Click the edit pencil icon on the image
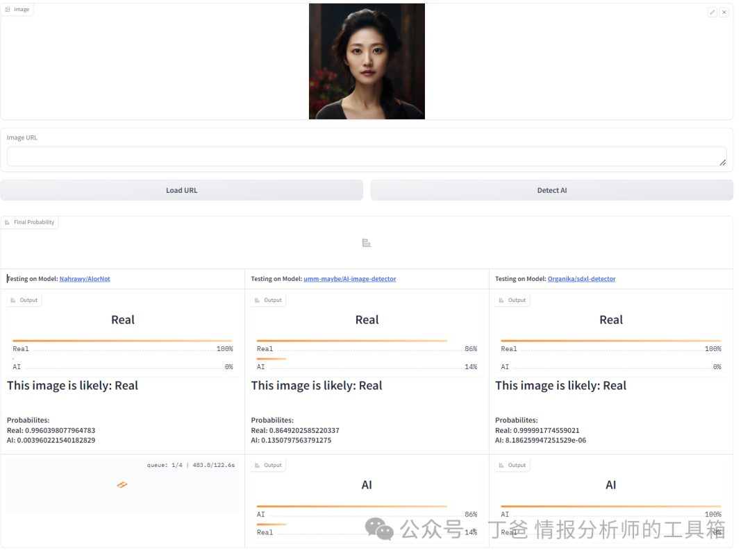Screen dimensions: 750x560 (712, 12)
